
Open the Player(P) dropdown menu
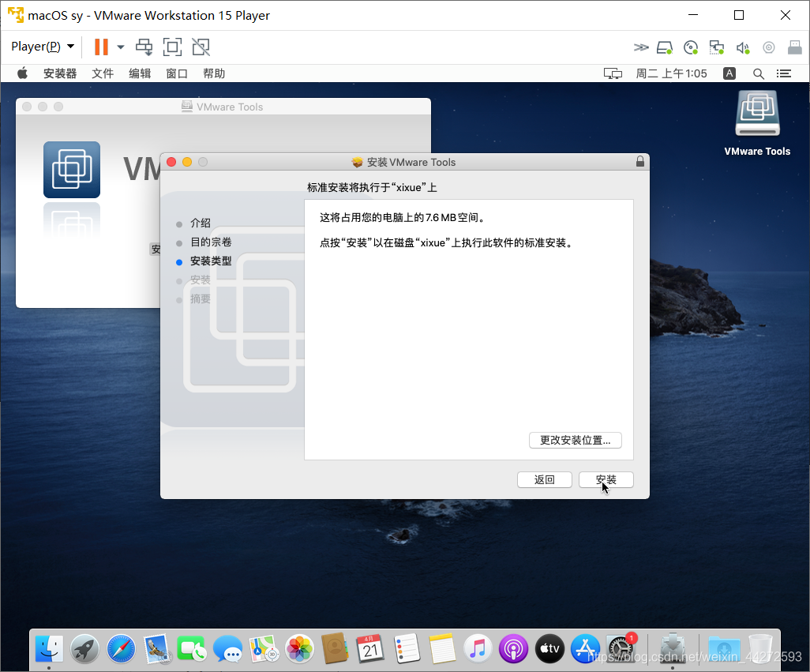[x=43, y=47]
